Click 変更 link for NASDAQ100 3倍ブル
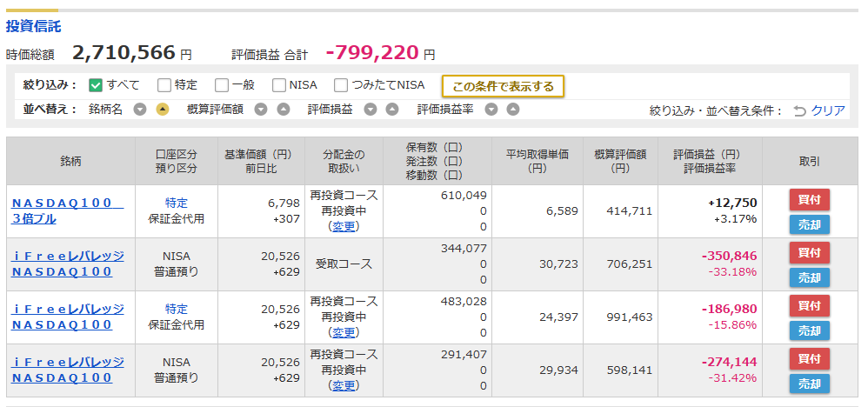 (x=344, y=226)
